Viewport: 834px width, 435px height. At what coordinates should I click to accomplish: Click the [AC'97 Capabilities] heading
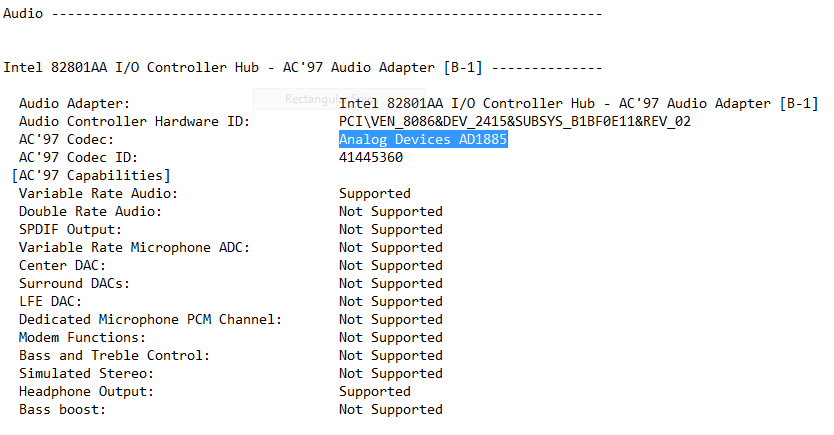point(90,176)
